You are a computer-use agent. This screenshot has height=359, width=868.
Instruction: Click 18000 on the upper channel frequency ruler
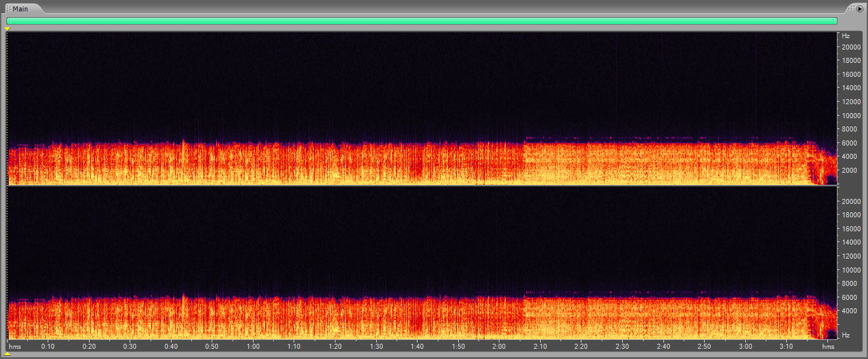point(851,61)
